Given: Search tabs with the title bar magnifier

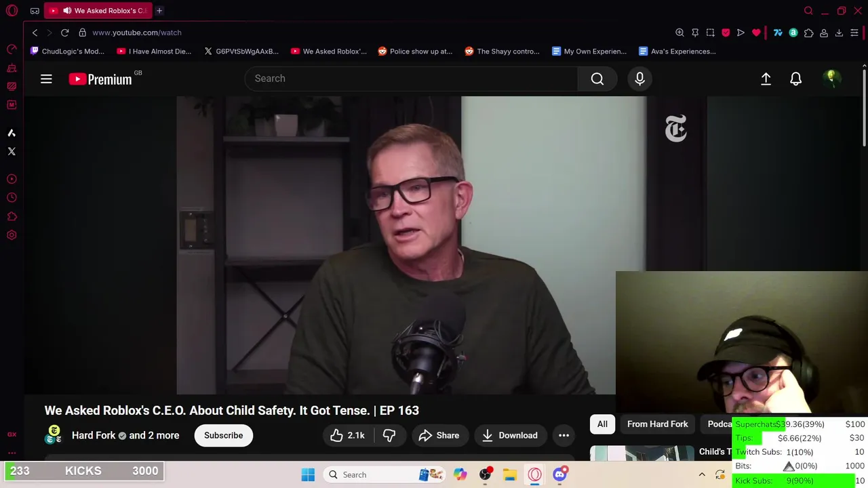Looking at the screenshot, I should (808, 11).
